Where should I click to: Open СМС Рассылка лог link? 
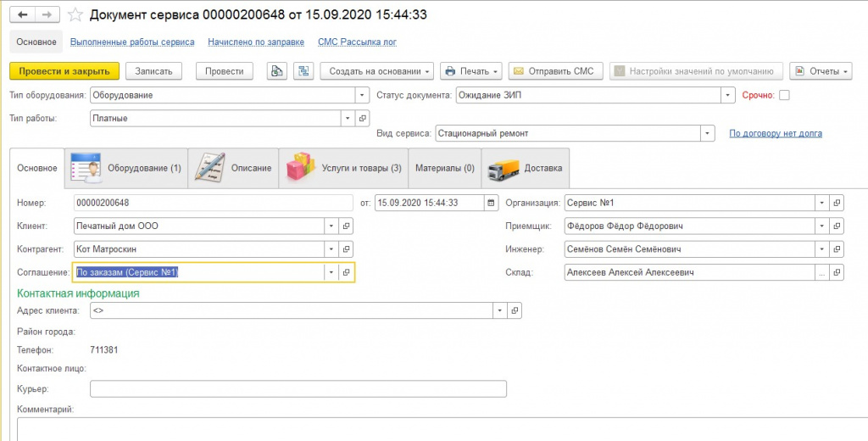point(357,42)
